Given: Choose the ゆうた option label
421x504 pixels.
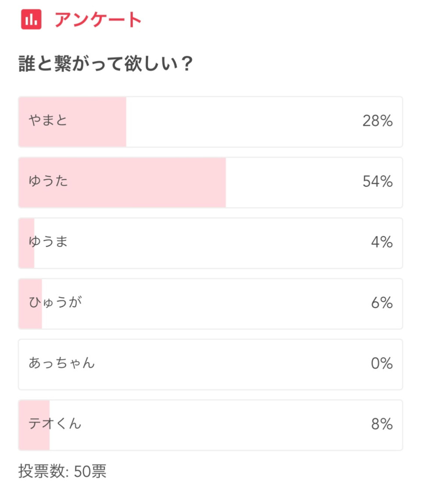Looking at the screenshot, I should click(48, 181).
